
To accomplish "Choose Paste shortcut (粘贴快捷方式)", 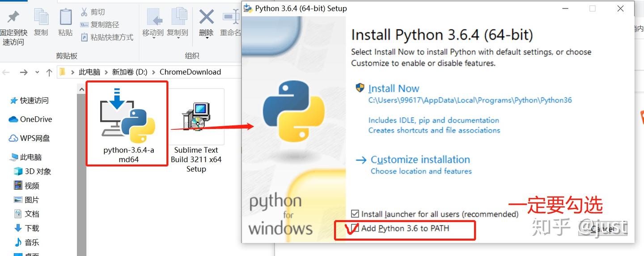I will coord(106,37).
